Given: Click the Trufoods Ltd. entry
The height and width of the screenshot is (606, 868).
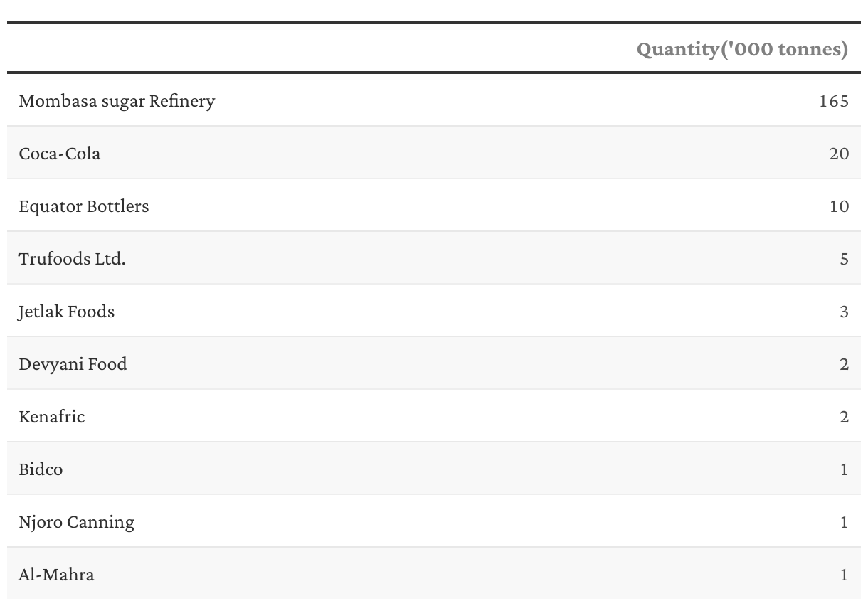Looking at the screenshot, I should click(x=72, y=259).
